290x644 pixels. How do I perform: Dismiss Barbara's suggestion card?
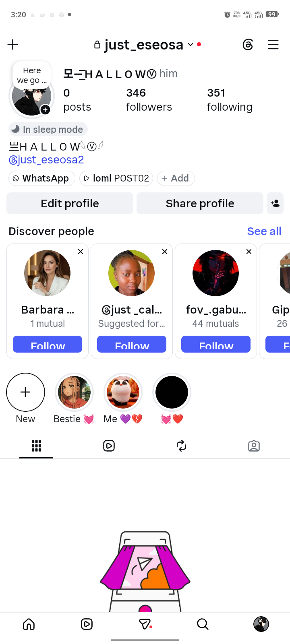81,252
